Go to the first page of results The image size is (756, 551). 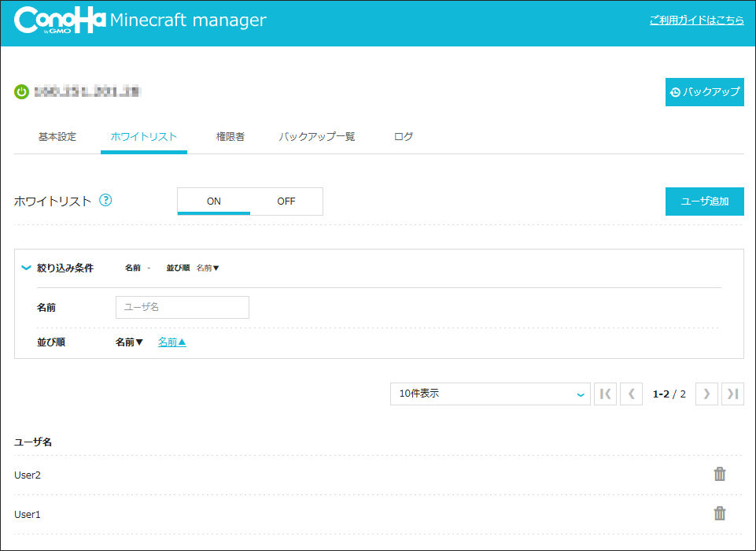tap(605, 394)
